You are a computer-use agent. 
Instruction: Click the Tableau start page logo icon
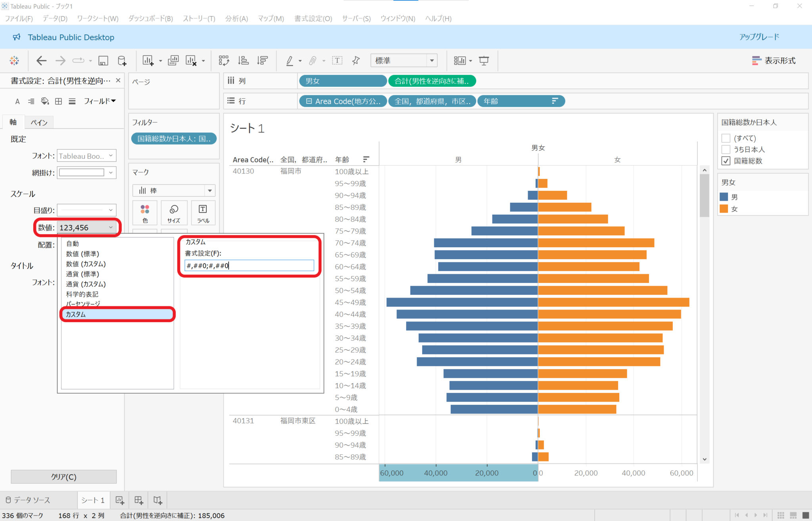(x=14, y=60)
